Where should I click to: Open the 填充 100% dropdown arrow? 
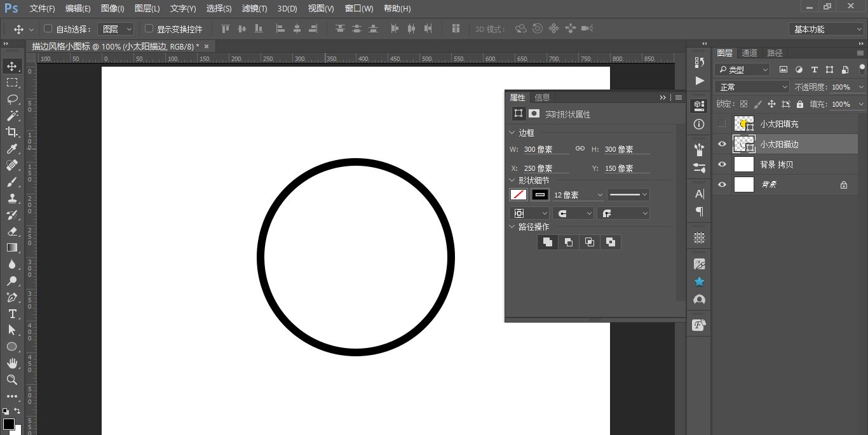tap(861, 104)
